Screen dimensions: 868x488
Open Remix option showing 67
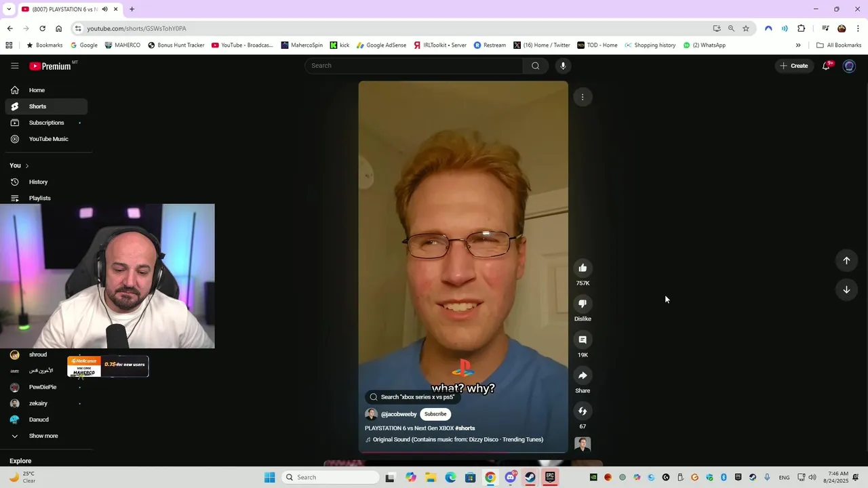583,411
